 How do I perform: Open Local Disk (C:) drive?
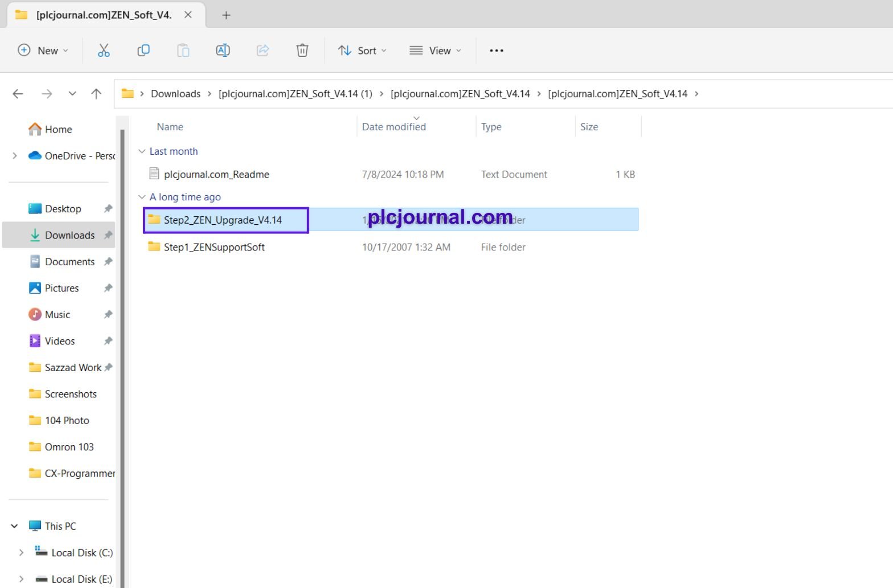[x=81, y=553]
